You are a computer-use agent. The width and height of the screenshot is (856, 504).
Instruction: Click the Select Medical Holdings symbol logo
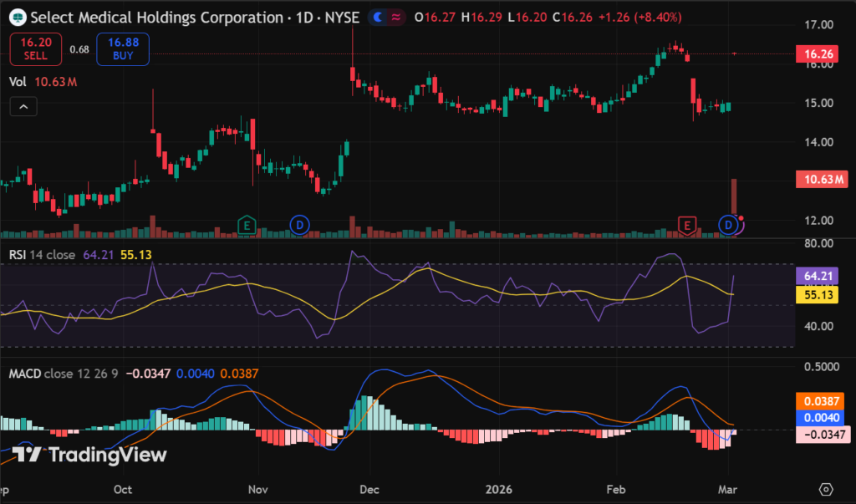[x=17, y=17]
